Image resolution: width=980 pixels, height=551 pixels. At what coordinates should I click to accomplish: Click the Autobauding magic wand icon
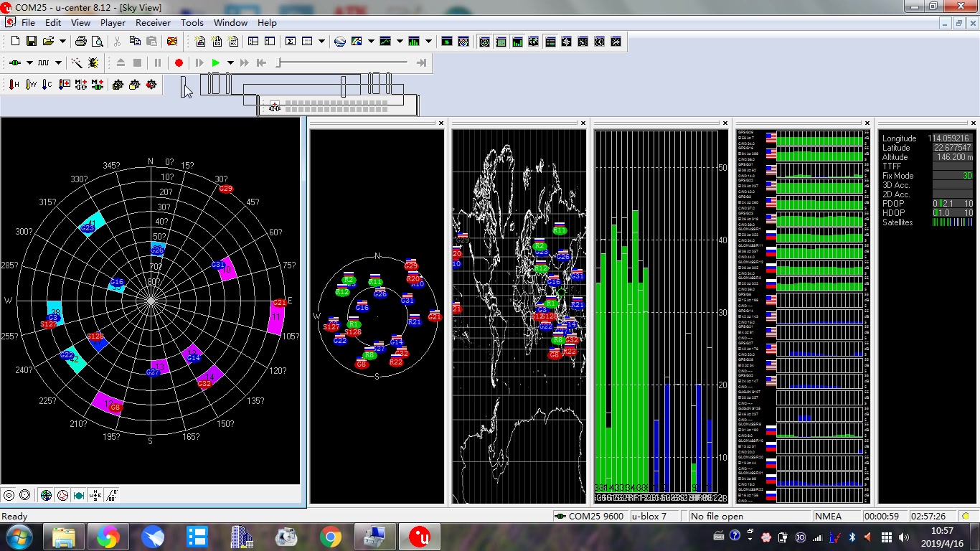coord(76,63)
